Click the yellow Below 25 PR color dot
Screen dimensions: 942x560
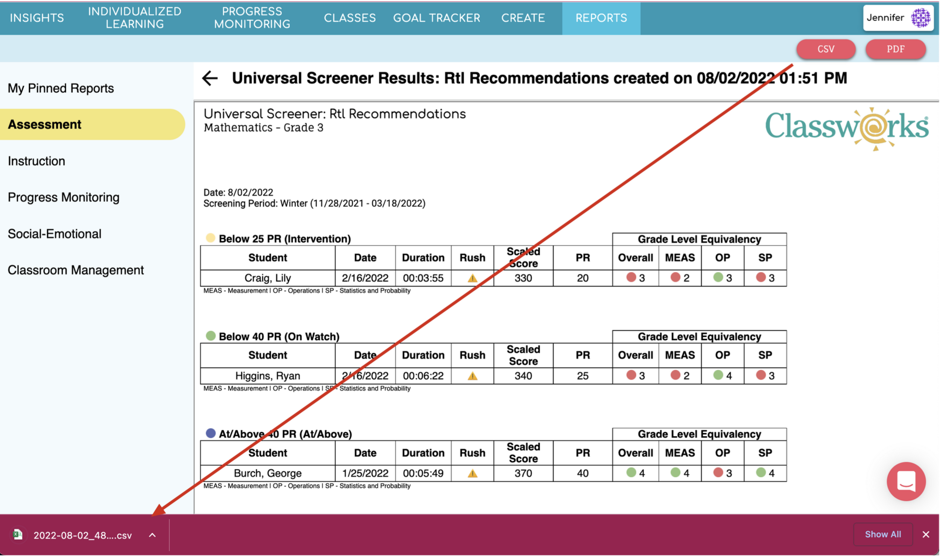pyautogui.click(x=211, y=238)
